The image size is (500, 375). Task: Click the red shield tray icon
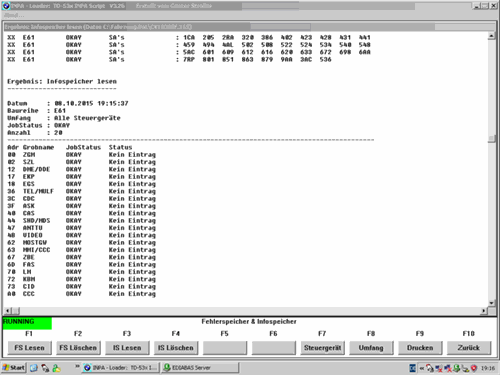pos(474,368)
